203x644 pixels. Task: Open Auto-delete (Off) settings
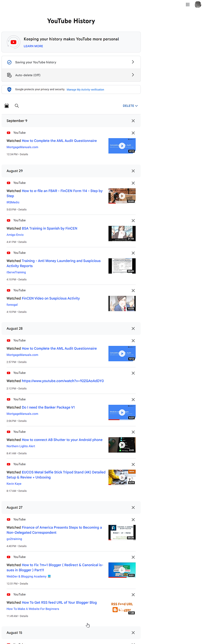pos(71,75)
